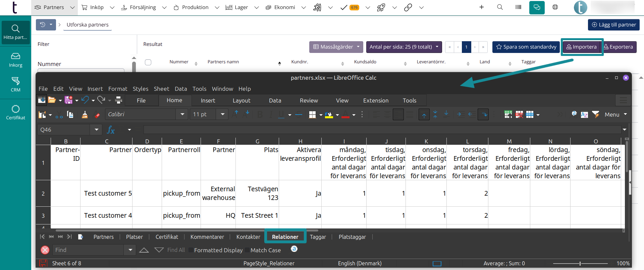Undo the last action in Calc

(x=85, y=100)
